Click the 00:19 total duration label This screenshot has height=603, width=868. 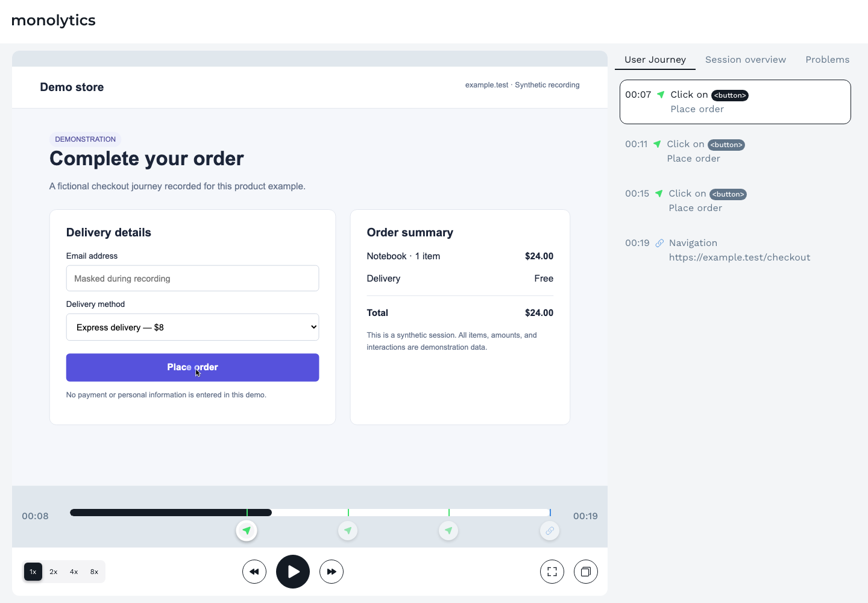585,516
